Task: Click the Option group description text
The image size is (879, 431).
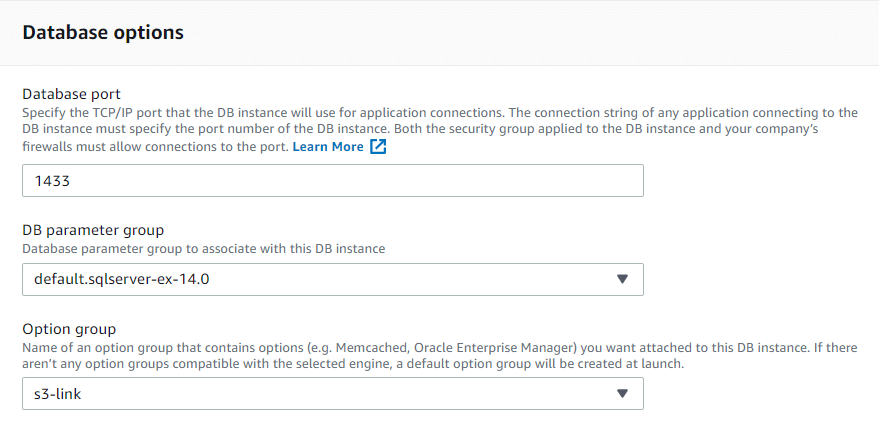Action: [x=440, y=355]
